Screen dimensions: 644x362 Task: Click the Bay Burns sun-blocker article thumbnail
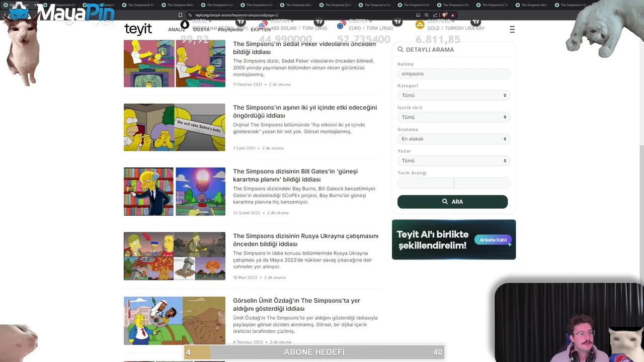tap(175, 192)
